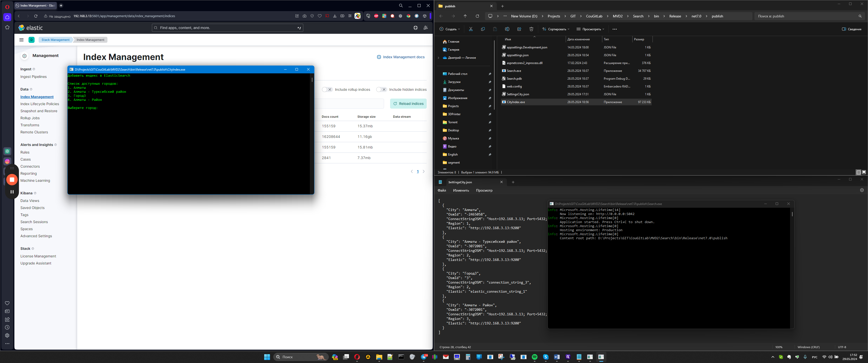
Task: Show hidden system tray icons
Action: (x=773, y=357)
